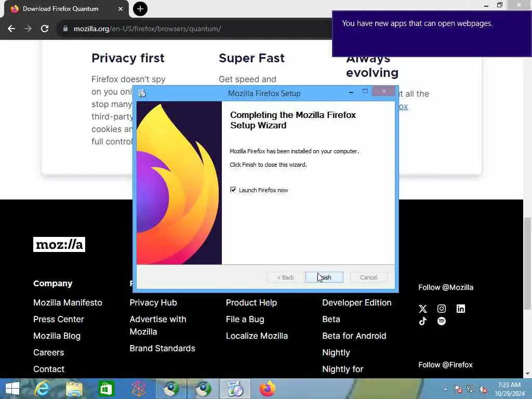
Task: Launch Firefox from the taskbar
Action: tap(268, 389)
